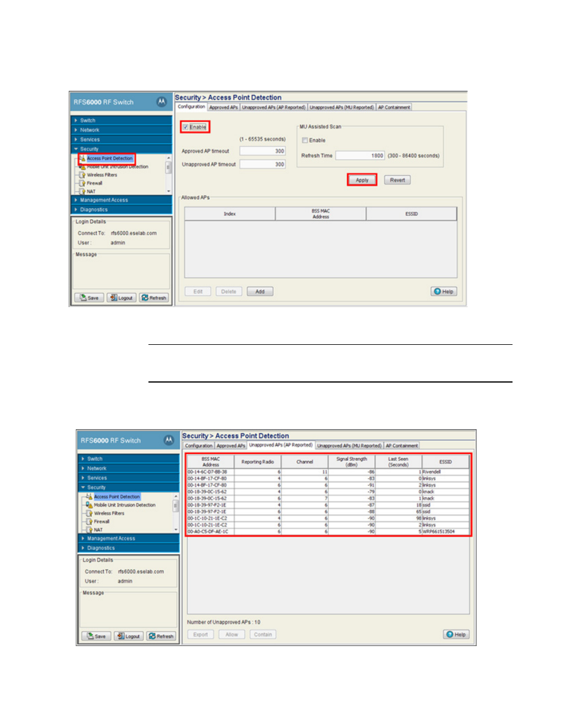Expand the Network menu in lower screenshot
The image size is (562, 728).
(x=128, y=468)
